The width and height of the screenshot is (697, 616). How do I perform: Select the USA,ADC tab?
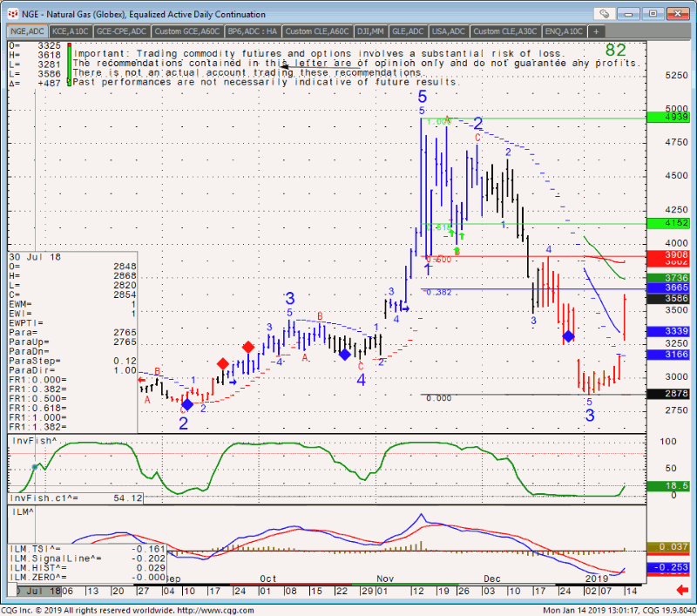[x=449, y=31]
